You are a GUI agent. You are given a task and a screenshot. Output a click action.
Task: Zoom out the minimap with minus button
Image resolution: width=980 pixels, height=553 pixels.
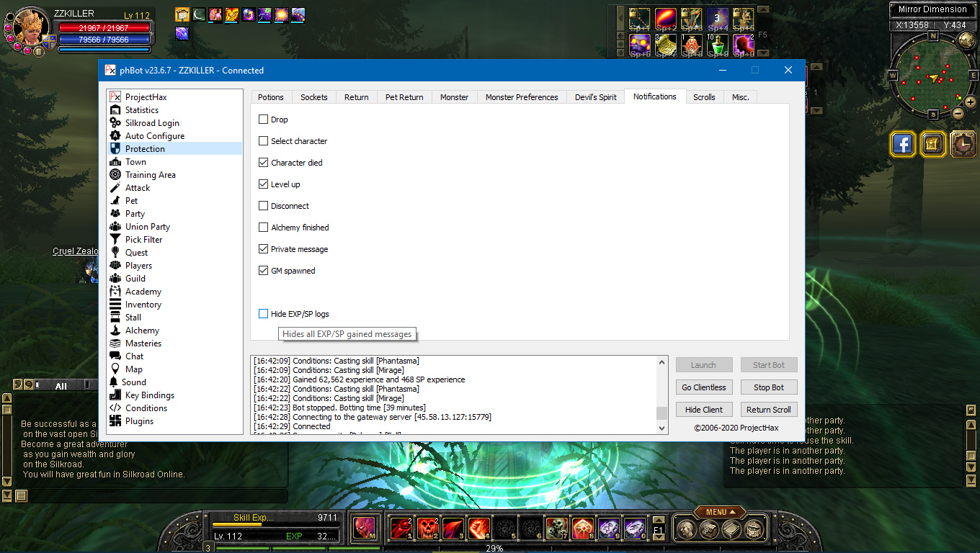[958, 113]
